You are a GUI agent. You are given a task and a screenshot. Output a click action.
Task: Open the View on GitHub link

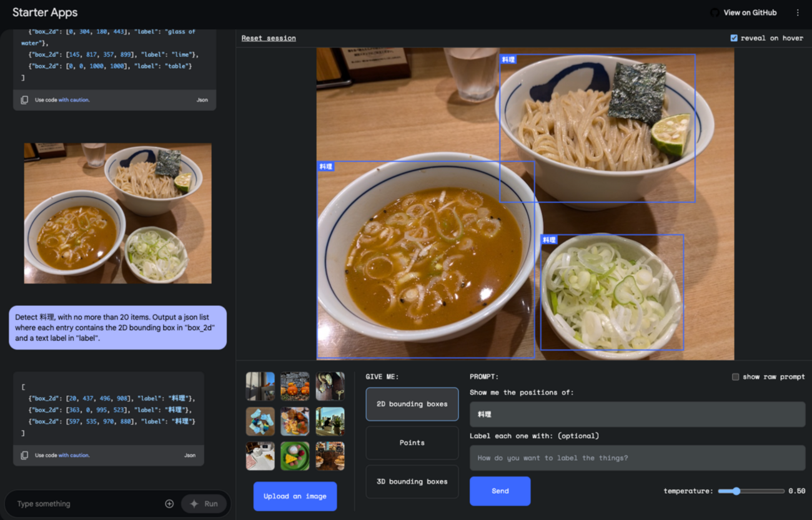click(744, 12)
